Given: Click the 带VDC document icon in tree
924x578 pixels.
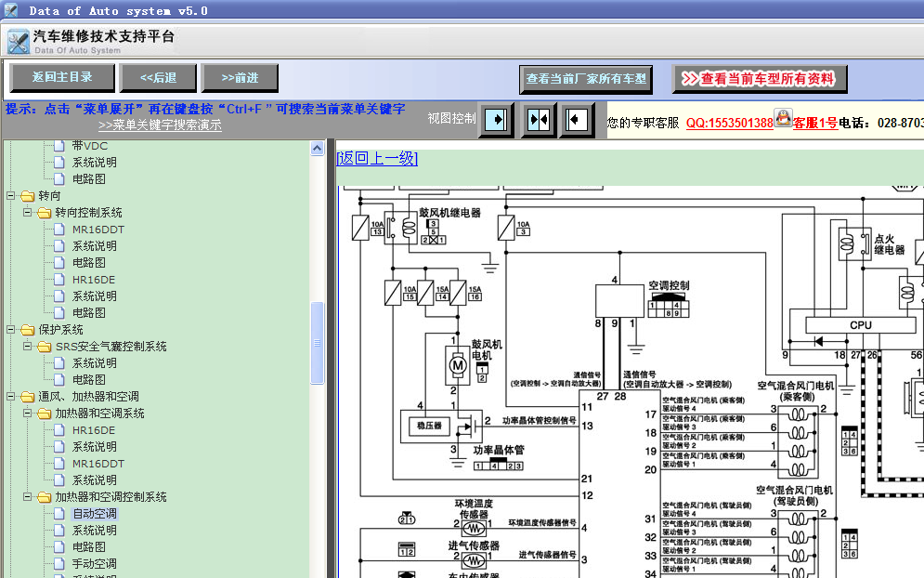Looking at the screenshot, I should [59, 146].
